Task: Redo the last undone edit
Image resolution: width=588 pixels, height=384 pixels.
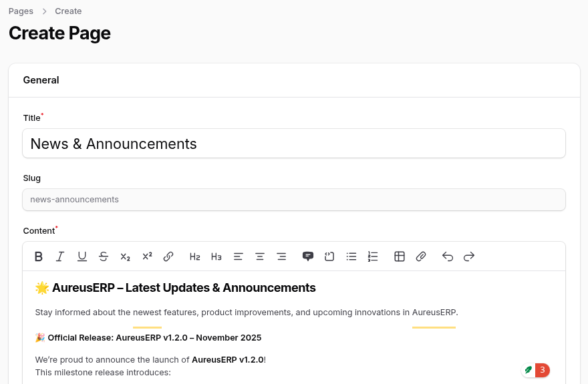Action: (x=469, y=256)
